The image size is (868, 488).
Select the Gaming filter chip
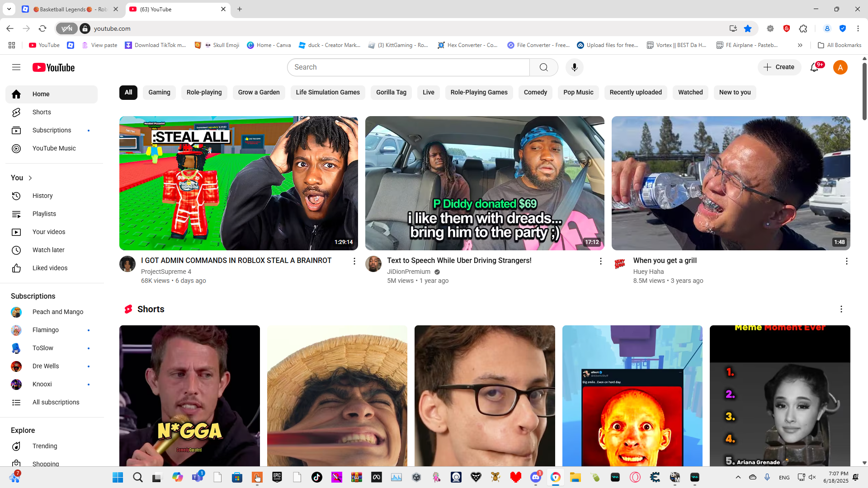(x=159, y=92)
